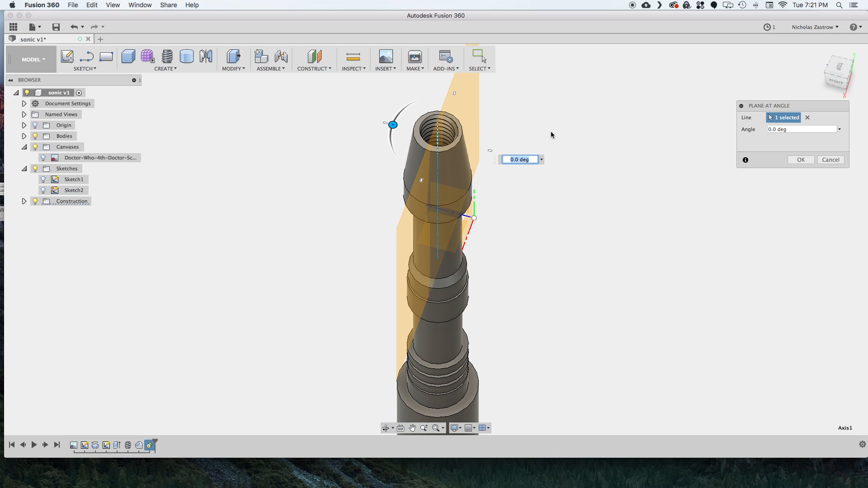Screen dimensions: 868x488
Task: Expand the Origin folder node
Action: [x=24, y=125]
